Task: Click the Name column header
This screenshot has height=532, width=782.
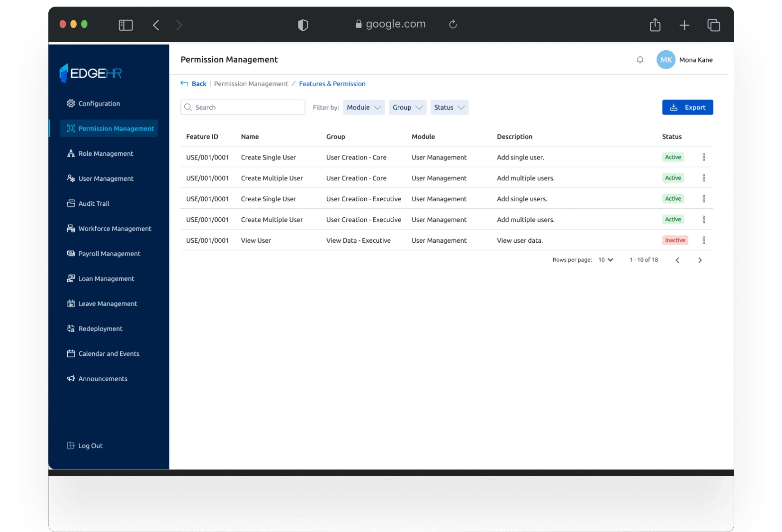Action: point(250,137)
